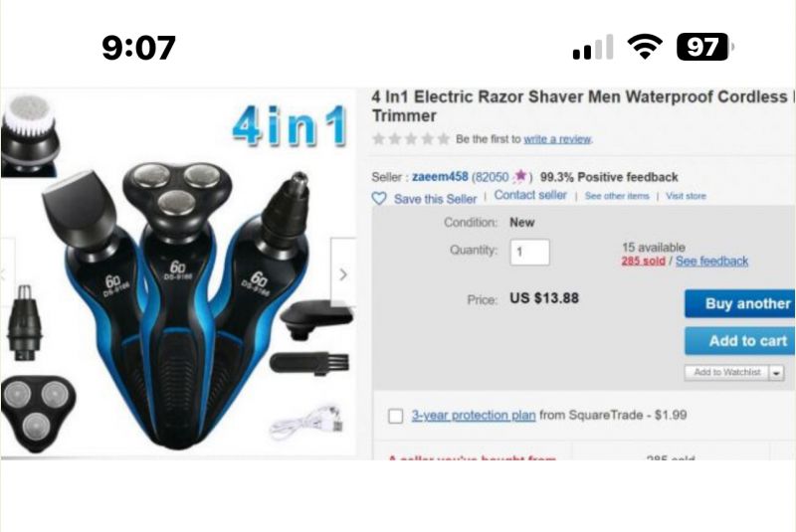The image size is (796, 532).
Task: Click the Quantity input field
Action: [529, 252]
